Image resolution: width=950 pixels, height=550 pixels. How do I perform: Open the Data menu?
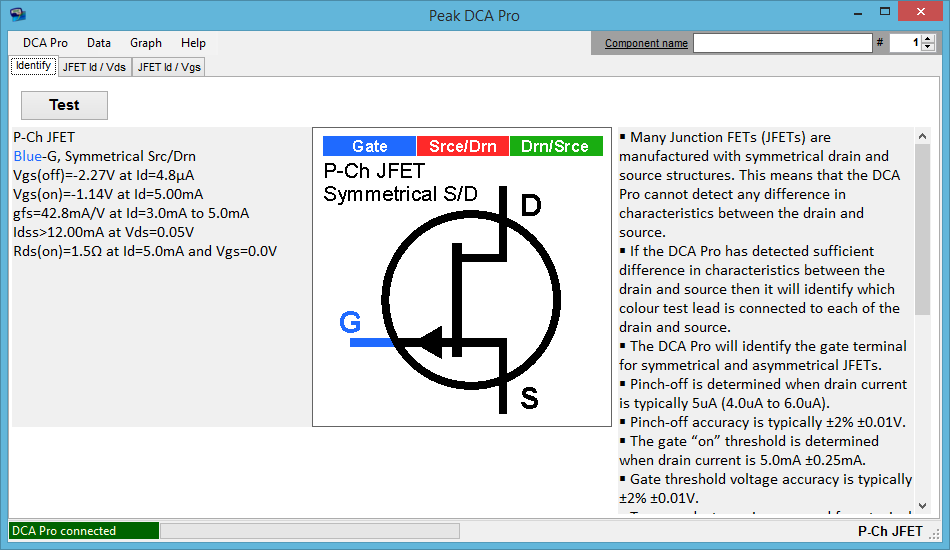[99, 43]
